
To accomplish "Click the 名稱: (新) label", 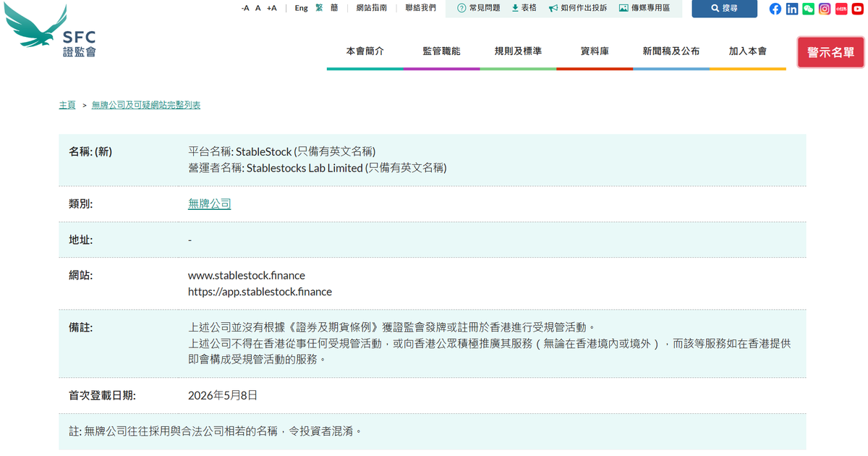I will click(90, 151).
